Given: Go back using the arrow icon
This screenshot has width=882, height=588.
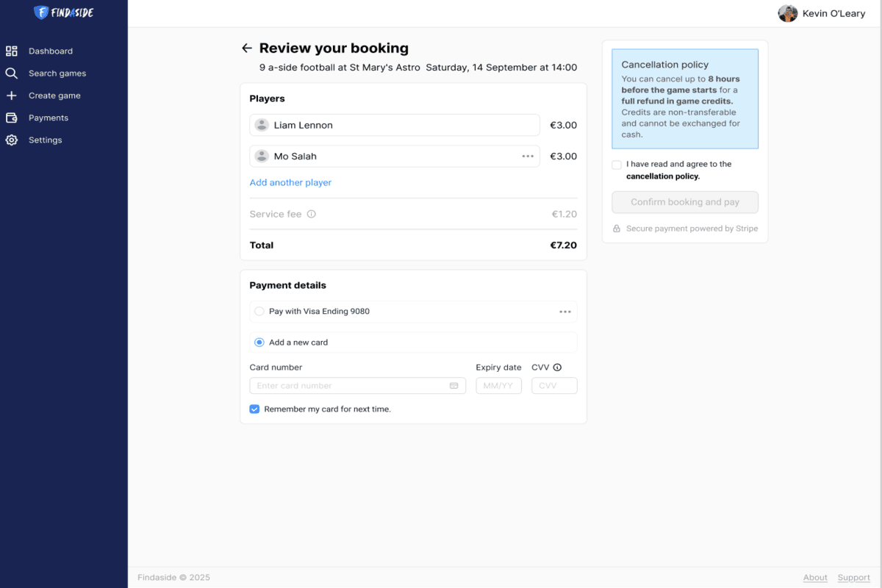Looking at the screenshot, I should (x=247, y=49).
